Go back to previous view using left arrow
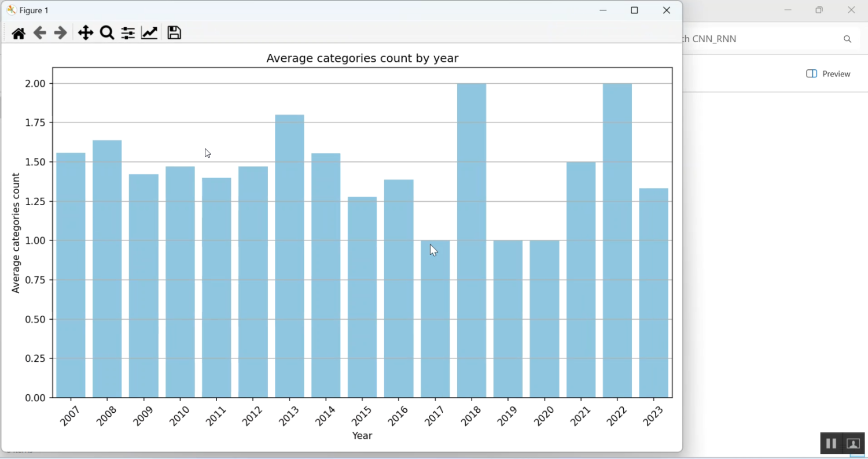This screenshot has width=868, height=459. pyautogui.click(x=39, y=33)
